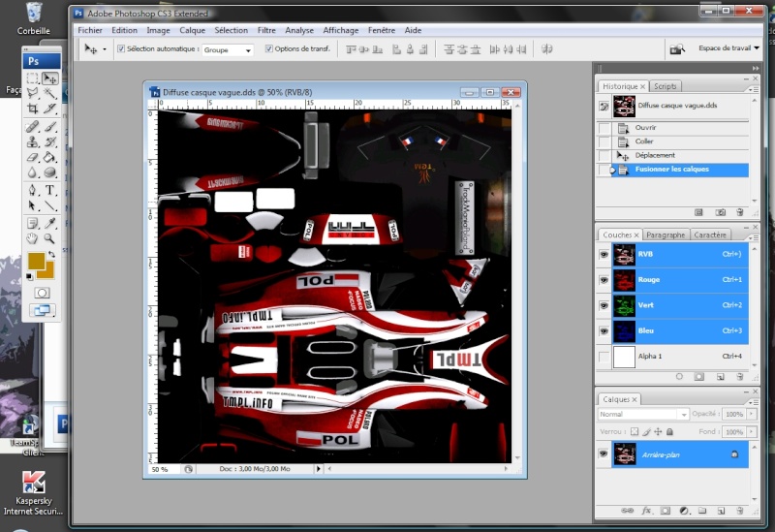Open the Opacité slider arrow
This screenshot has height=532, width=775.
[752, 414]
